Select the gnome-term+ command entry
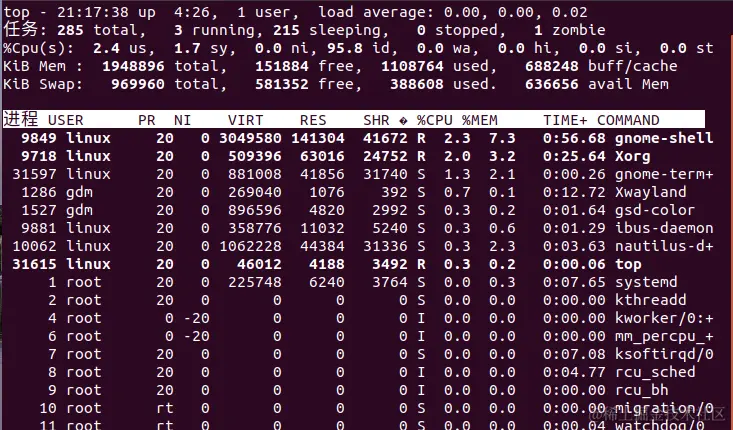This screenshot has height=430, width=733. click(x=664, y=174)
